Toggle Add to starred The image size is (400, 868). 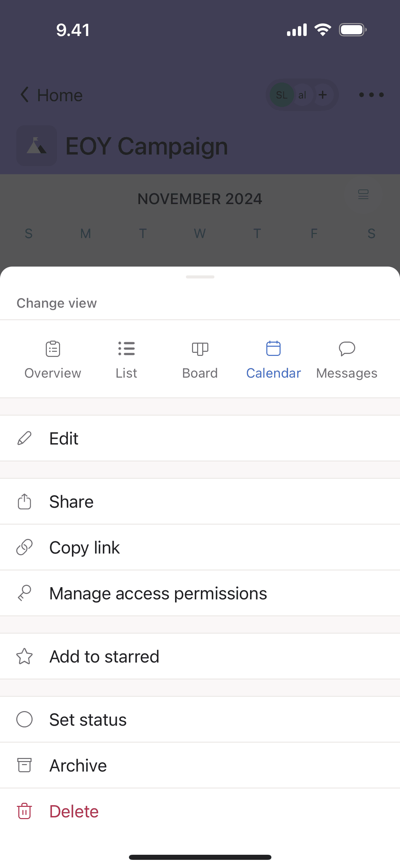point(104,656)
